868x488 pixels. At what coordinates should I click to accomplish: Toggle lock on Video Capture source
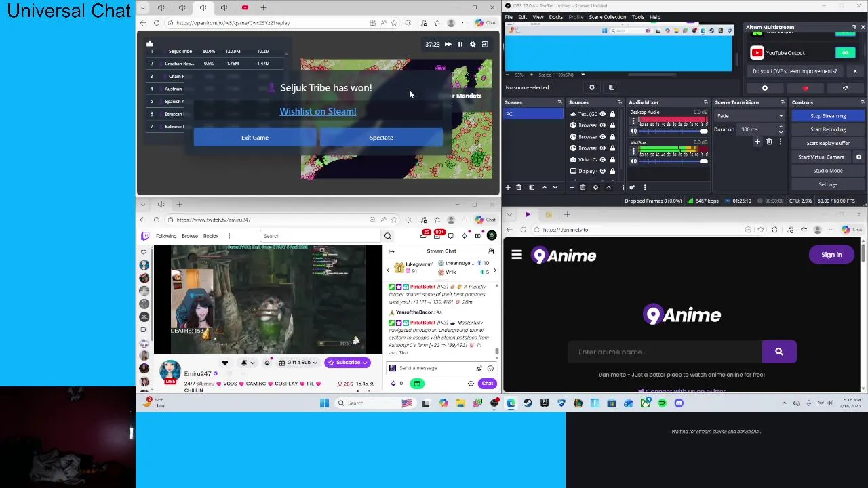(612, 159)
